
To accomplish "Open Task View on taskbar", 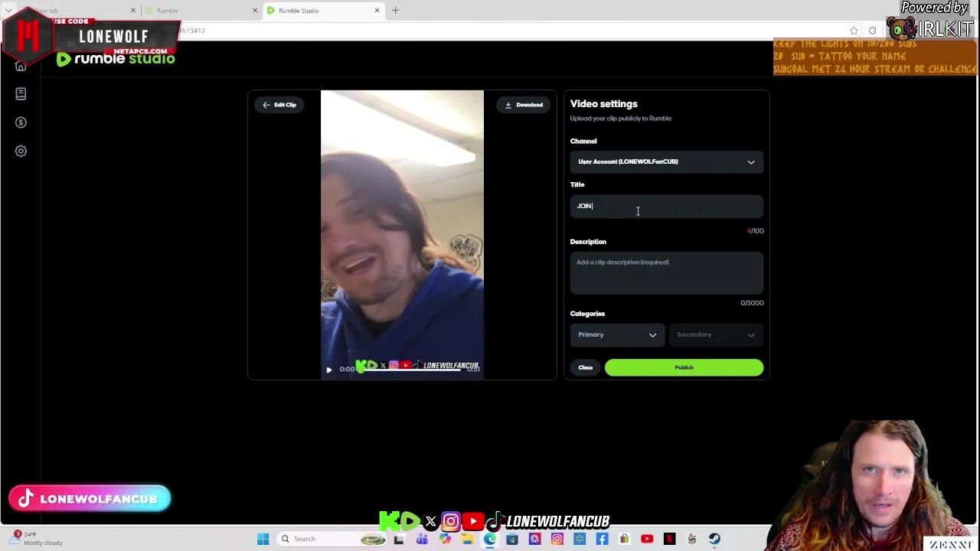I will 399,540.
